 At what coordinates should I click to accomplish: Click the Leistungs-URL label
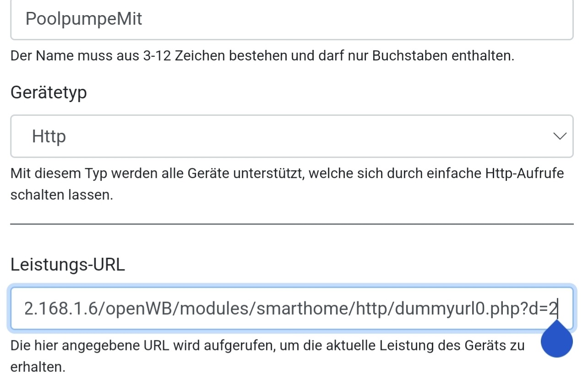pyautogui.click(x=68, y=265)
